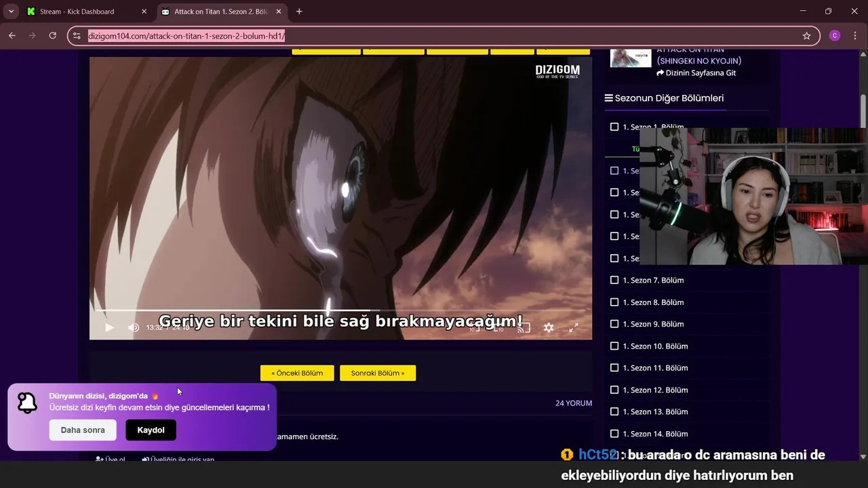Open Dizinin Sayfasına Git link
The height and width of the screenshot is (488, 868).
pyautogui.click(x=696, y=73)
